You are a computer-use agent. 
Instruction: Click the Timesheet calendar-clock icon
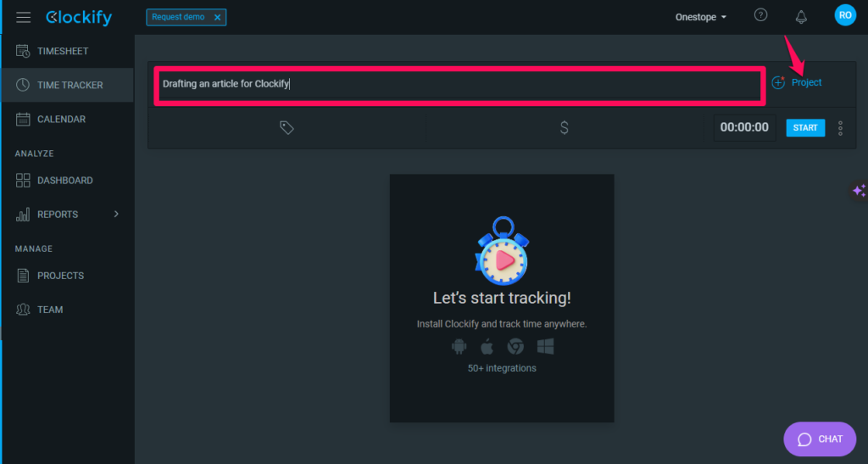click(x=23, y=51)
